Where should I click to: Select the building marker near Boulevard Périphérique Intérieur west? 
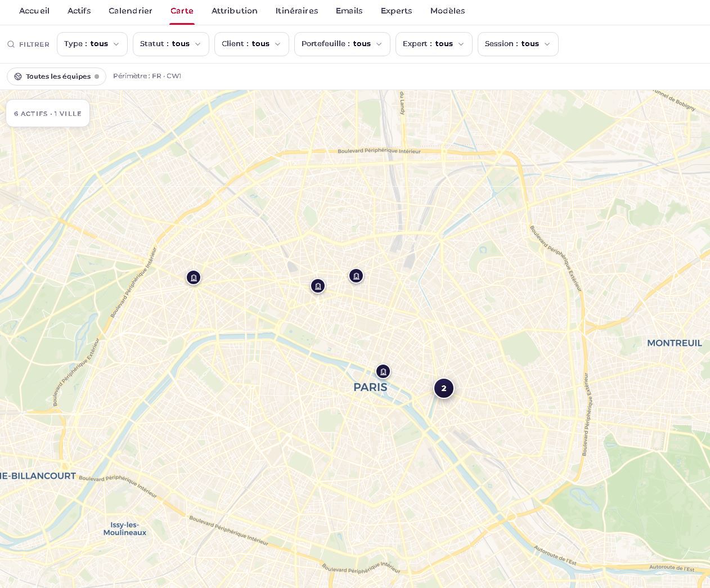pyautogui.click(x=194, y=277)
